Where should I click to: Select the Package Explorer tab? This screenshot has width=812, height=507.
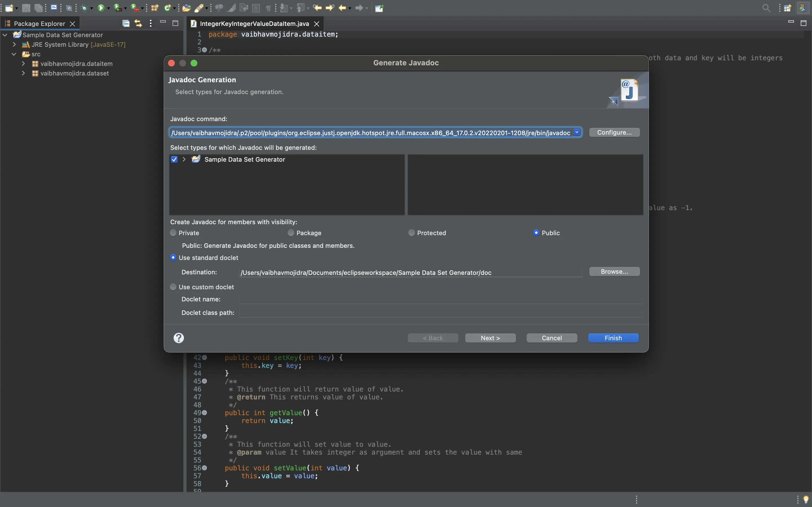click(x=39, y=23)
